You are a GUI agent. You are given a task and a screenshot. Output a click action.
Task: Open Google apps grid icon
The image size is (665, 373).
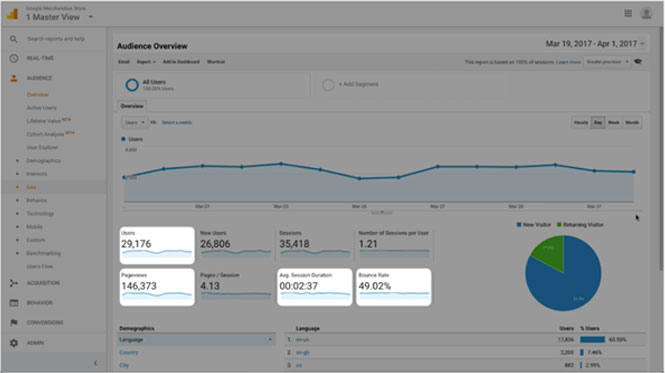[628, 14]
